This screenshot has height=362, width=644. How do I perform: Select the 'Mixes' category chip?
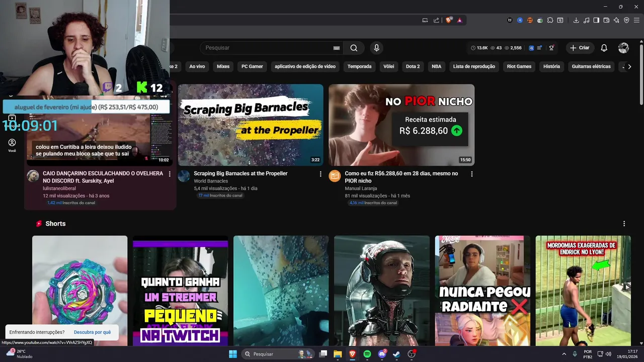pyautogui.click(x=223, y=66)
